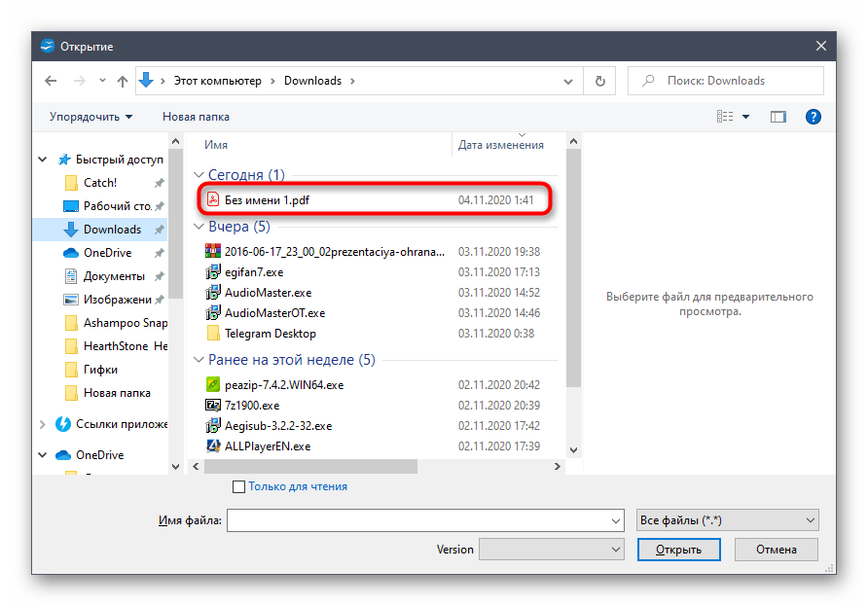Enable the 'Только для чтения' checkbox
This screenshot has height=606, width=868.
[238, 487]
